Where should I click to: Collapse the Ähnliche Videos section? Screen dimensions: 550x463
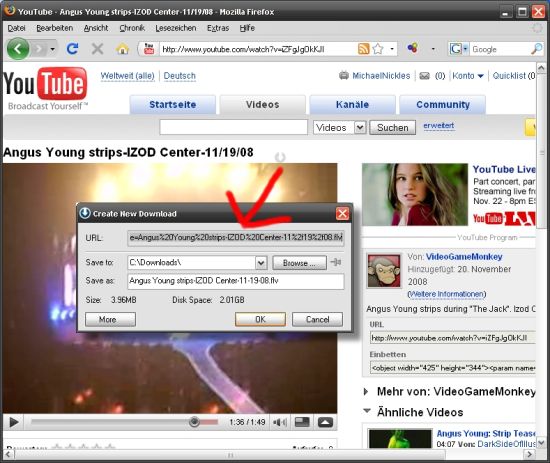click(x=367, y=410)
